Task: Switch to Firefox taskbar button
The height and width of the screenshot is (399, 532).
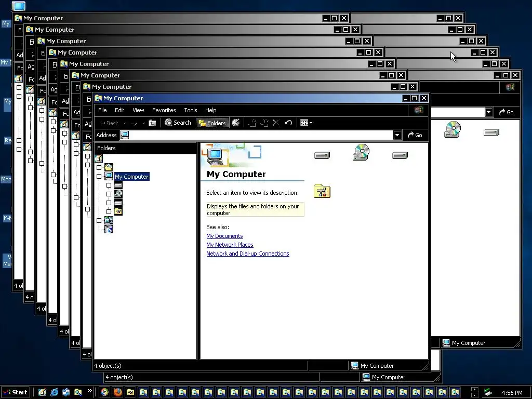Action: [118, 392]
